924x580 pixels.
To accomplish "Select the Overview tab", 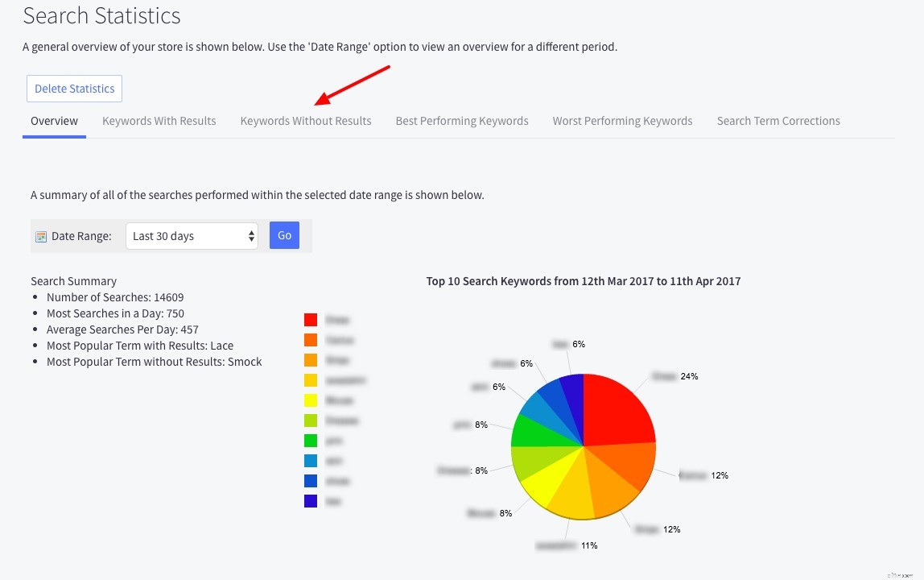I will point(54,120).
